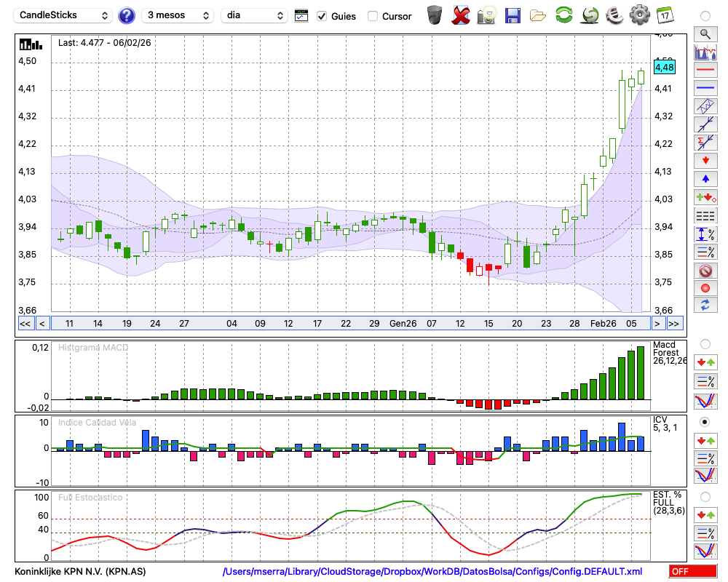Click the Config.DEFAULT.xml file path link
728x582 pixels.
point(432,572)
